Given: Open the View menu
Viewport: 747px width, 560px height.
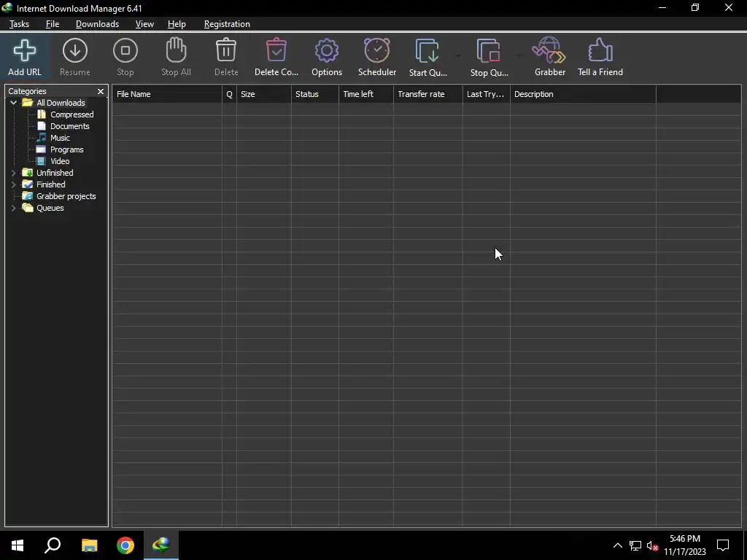Looking at the screenshot, I should (x=144, y=24).
